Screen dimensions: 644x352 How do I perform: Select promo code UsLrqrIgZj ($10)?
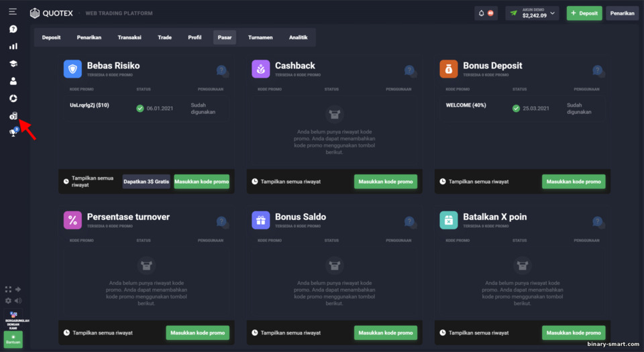click(x=89, y=105)
